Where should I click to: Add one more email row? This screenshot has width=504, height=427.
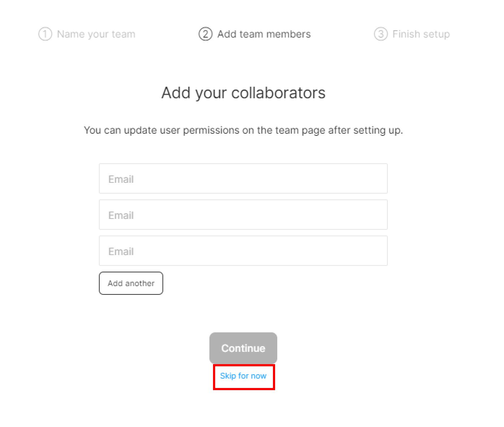[131, 283]
